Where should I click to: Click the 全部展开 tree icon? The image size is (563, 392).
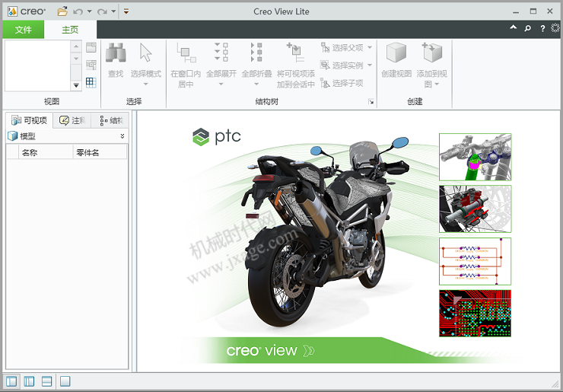(221, 53)
